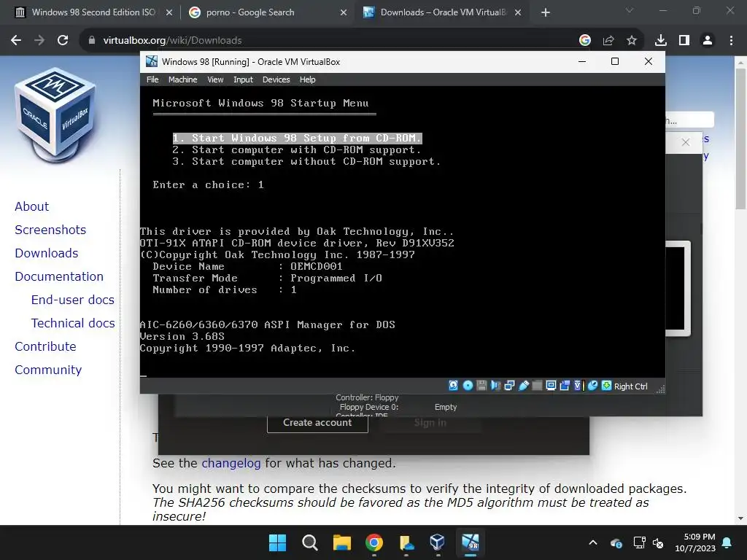Open Technical docs link

coord(73,323)
